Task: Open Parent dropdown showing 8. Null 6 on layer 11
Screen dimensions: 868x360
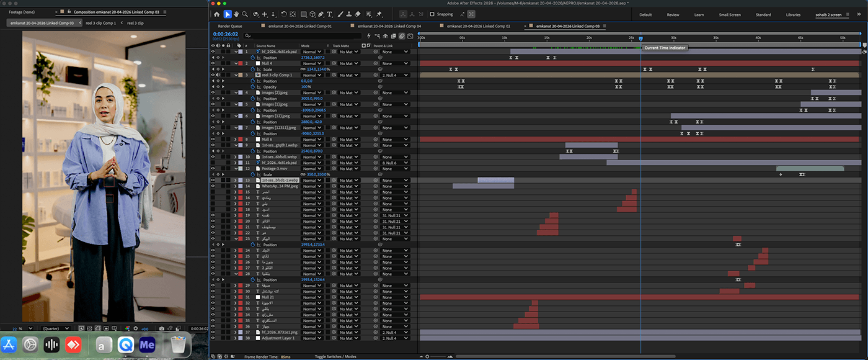Action: pyautogui.click(x=396, y=163)
